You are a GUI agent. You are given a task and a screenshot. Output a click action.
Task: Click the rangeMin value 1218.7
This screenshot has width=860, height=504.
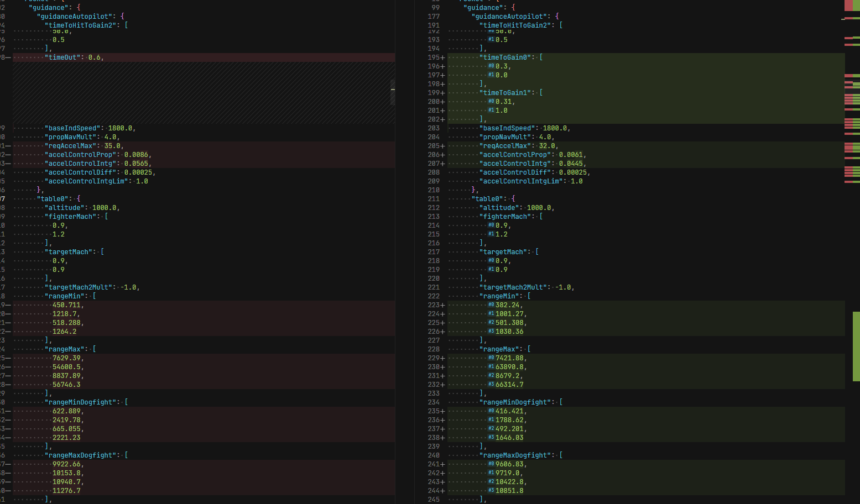[65, 314]
